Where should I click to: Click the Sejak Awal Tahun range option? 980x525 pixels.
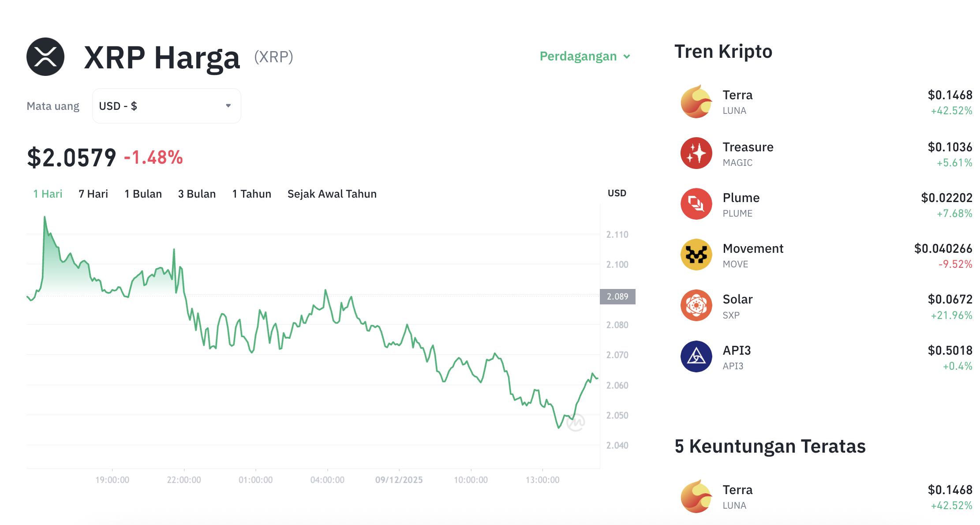click(x=331, y=193)
